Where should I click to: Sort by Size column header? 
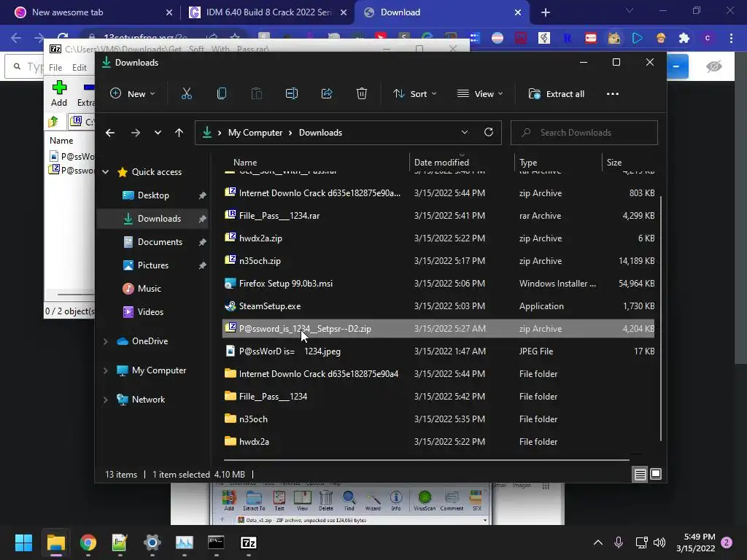614,163
